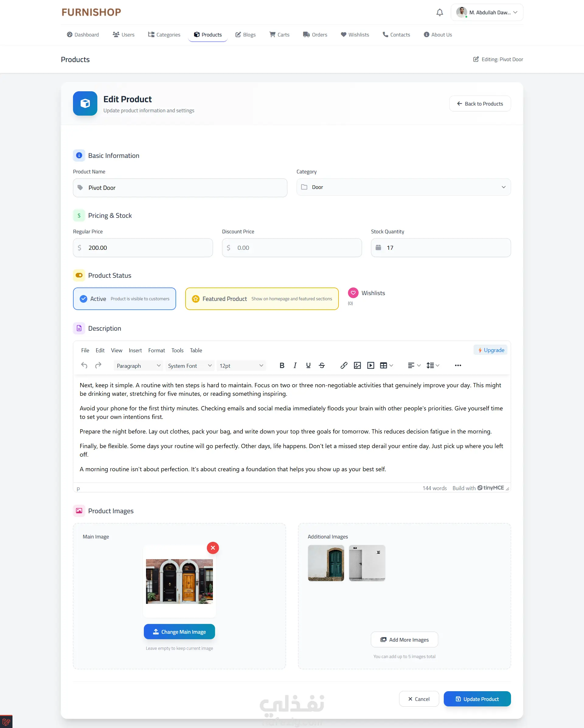Image resolution: width=584 pixels, height=728 pixels.
Task: Undo last edit in description editor
Action: point(84,365)
